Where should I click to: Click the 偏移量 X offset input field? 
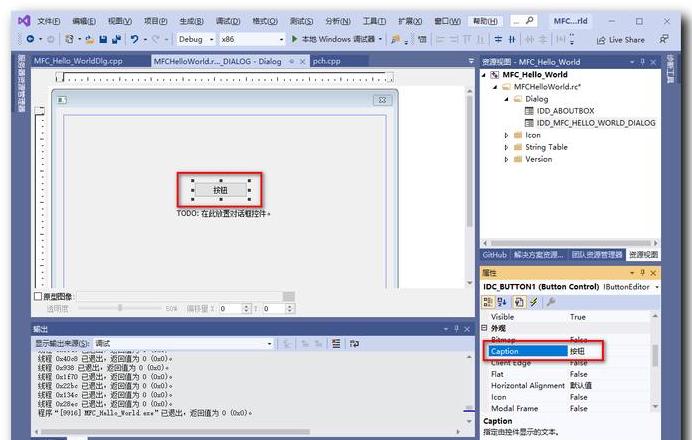(x=230, y=308)
